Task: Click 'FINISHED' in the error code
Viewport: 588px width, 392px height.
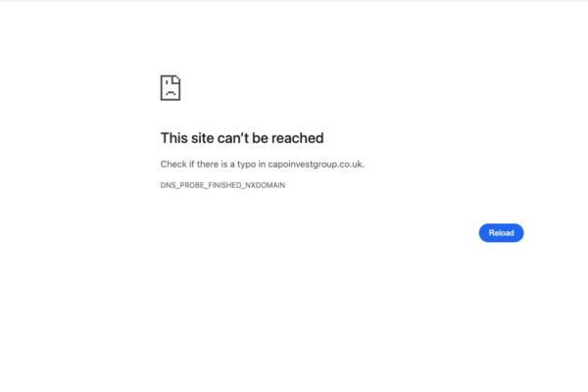Action: click(224, 185)
